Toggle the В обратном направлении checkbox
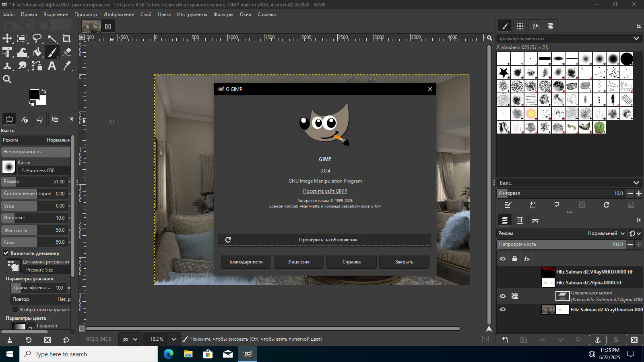 [15, 309]
